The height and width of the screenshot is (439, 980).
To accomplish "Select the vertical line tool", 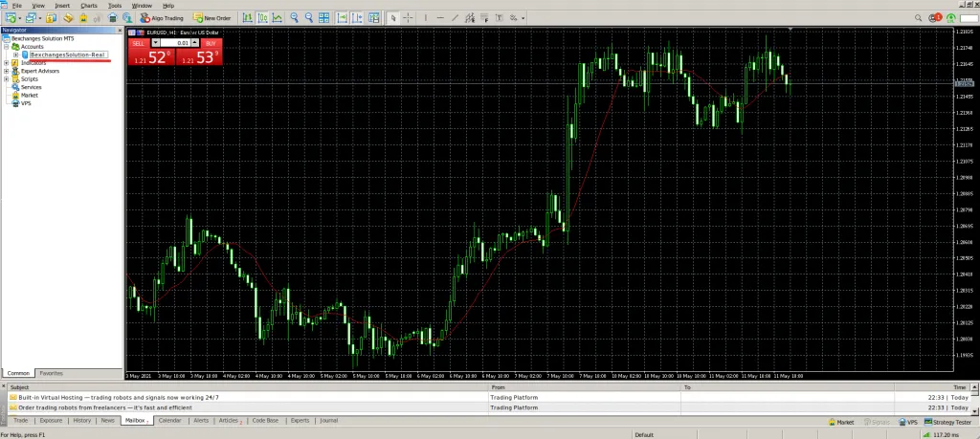I will pyautogui.click(x=425, y=17).
